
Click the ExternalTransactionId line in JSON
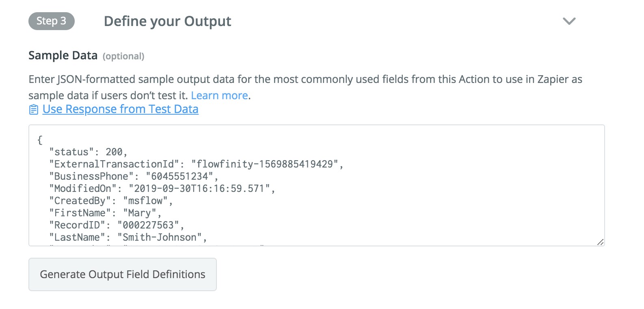(x=196, y=164)
